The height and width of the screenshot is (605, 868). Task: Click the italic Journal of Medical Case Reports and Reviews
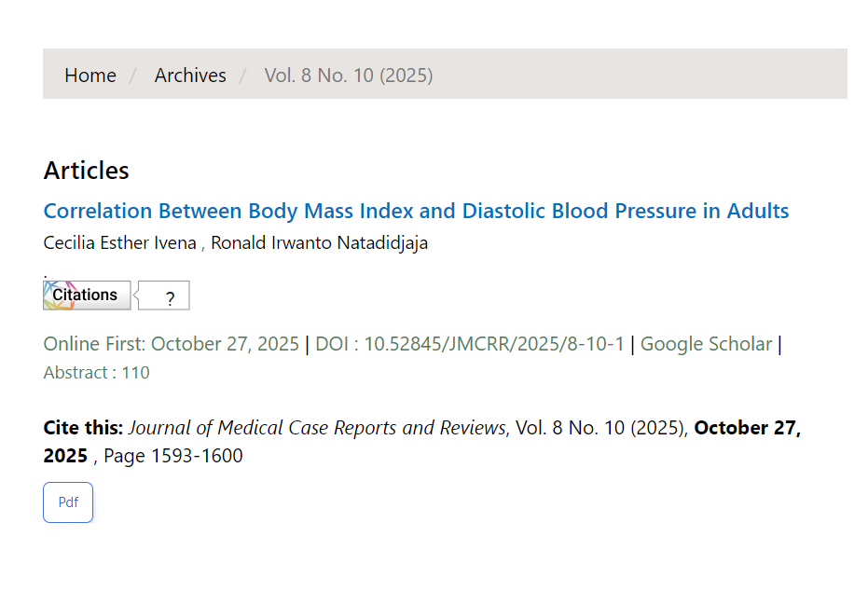317,428
